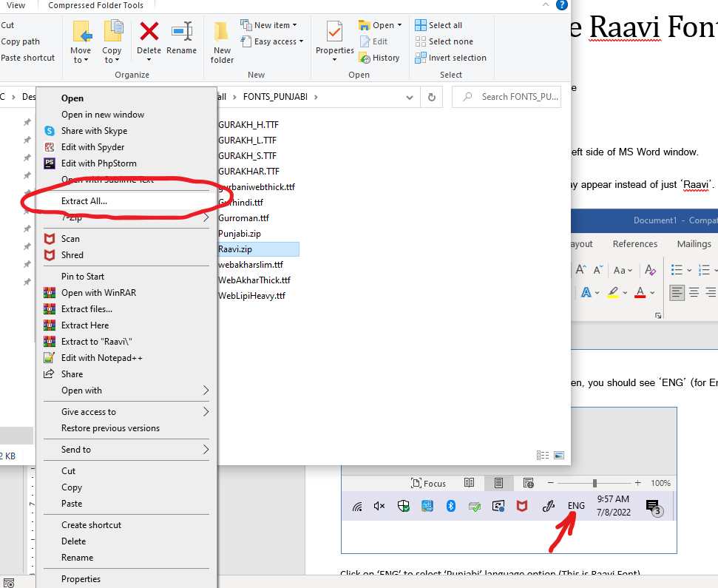This screenshot has width=718, height=588.
Task: Select the Punjabi.zip file
Action: pyautogui.click(x=240, y=234)
